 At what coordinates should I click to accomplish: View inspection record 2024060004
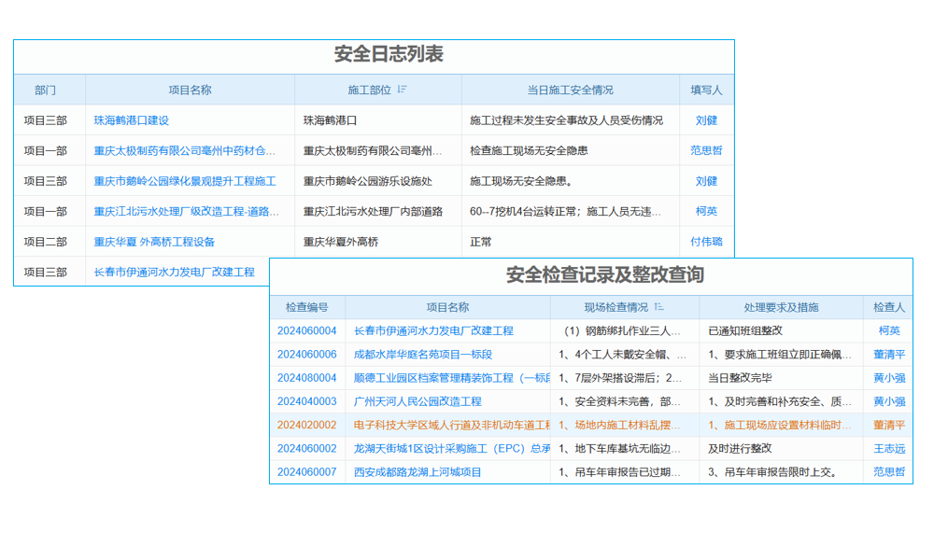[306, 330]
